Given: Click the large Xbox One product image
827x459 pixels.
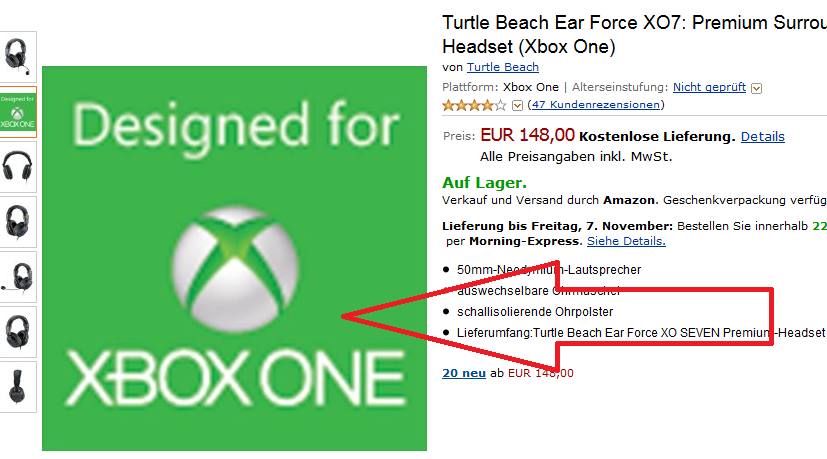Looking at the screenshot, I should (x=234, y=258).
